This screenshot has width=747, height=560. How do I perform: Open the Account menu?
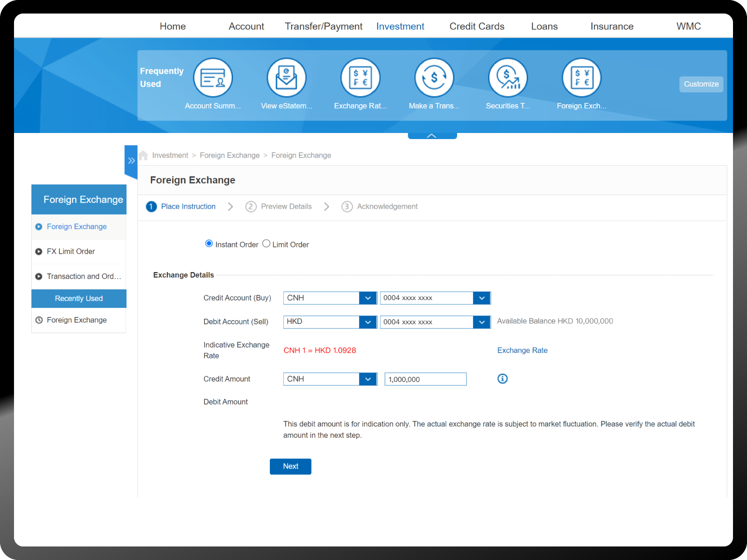coord(247,27)
